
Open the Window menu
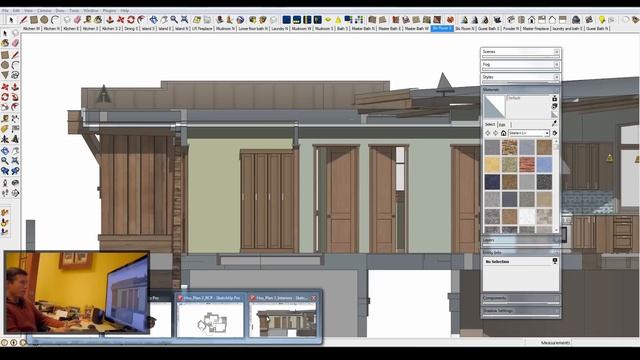91,11
